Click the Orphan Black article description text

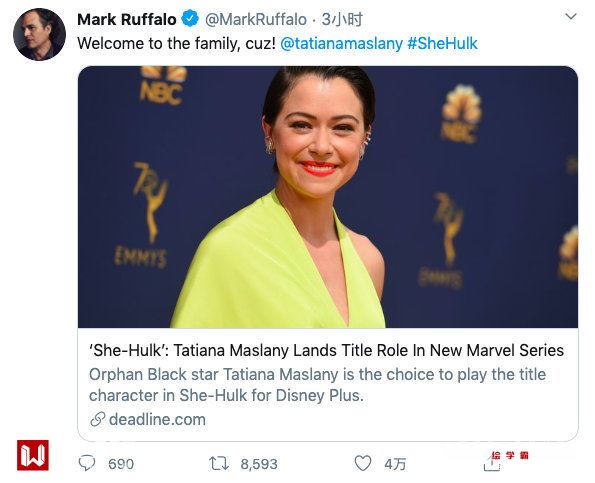(318, 385)
